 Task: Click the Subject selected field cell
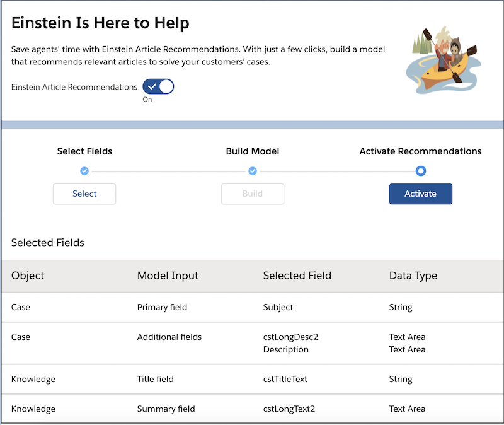tap(278, 307)
